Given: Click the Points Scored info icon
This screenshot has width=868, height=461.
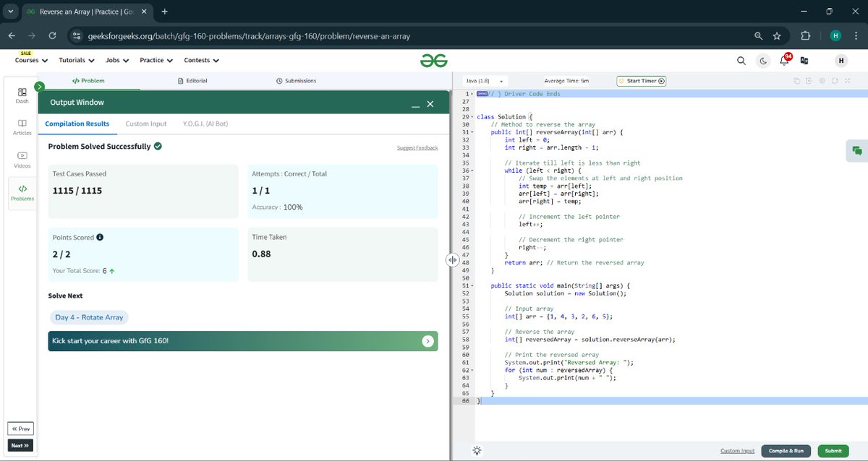Looking at the screenshot, I should tap(100, 237).
